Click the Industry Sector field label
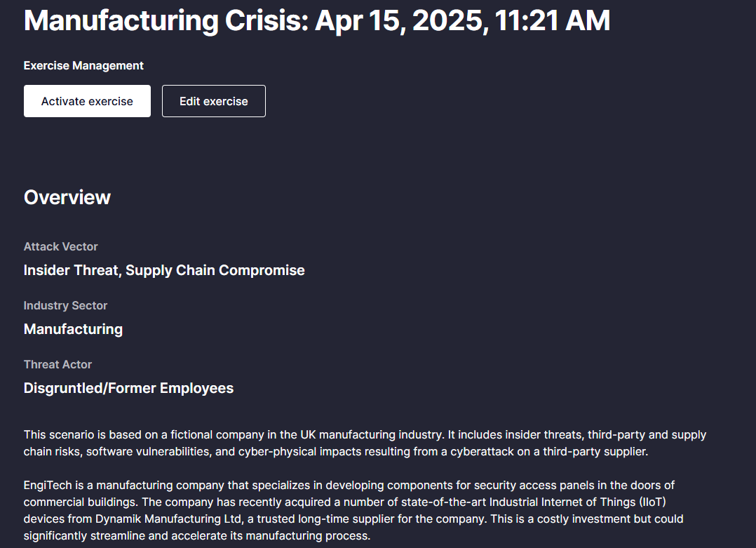The width and height of the screenshot is (756, 548). coord(65,305)
